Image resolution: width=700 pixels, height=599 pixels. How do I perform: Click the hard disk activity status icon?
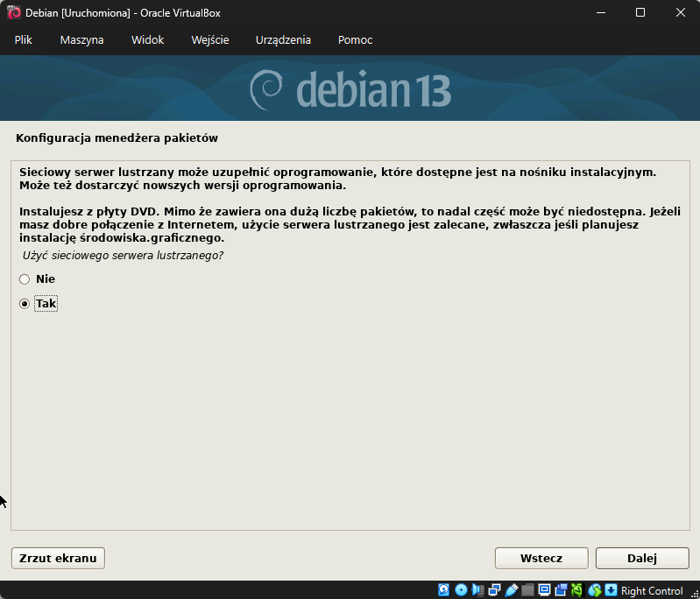[444, 590]
